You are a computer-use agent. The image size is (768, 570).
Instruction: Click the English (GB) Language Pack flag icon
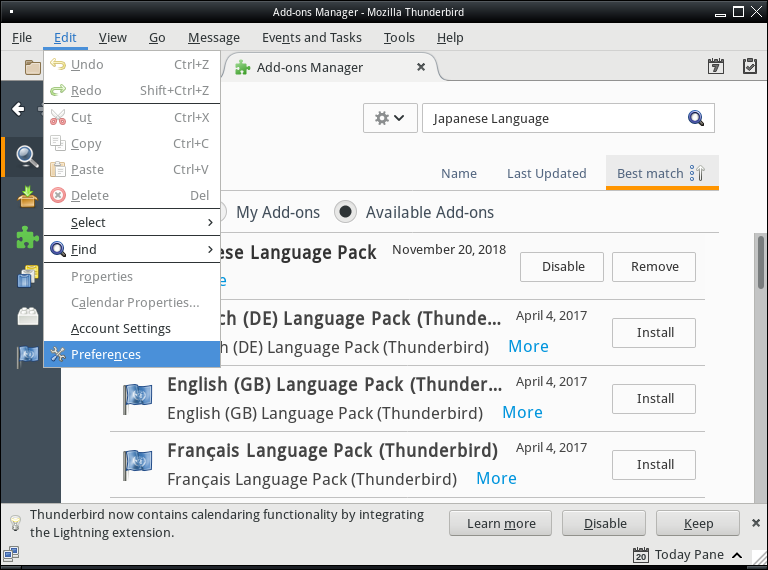(137, 398)
